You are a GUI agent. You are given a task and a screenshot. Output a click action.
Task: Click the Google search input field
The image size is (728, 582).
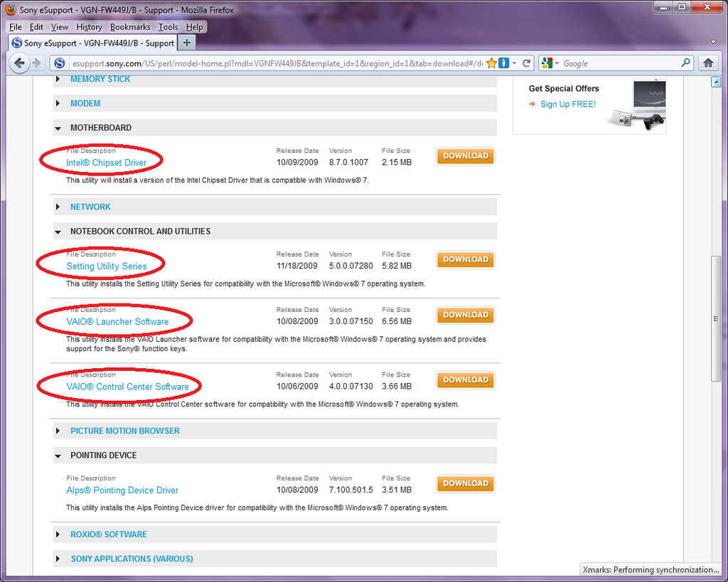(x=620, y=63)
